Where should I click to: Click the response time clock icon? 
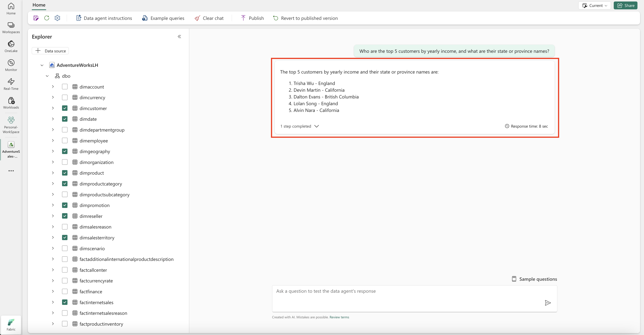507,126
